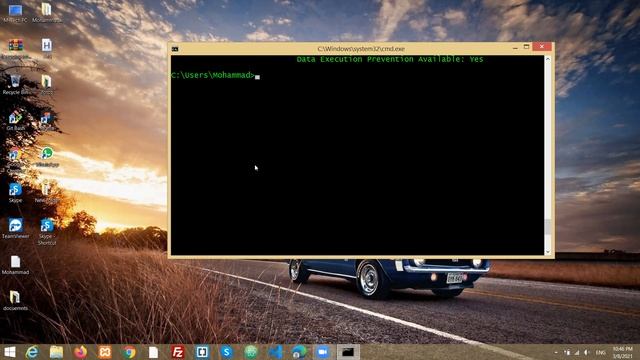
Task: Click the cmd scrollbar up arrow
Action: tap(548, 59)
